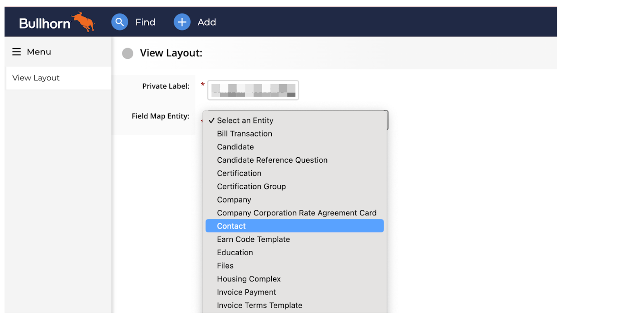Click the gray circle beside View Layout

[x=128, y=54]
